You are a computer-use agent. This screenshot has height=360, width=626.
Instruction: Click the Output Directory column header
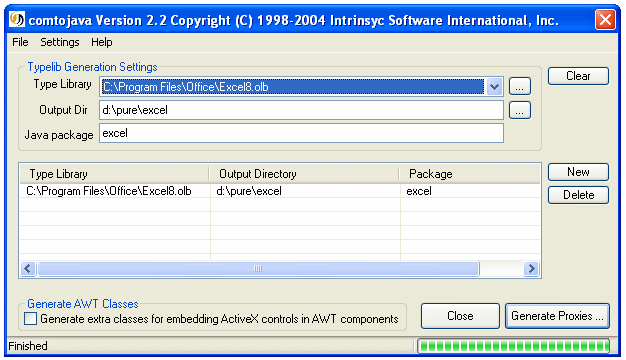coord(304,174)
